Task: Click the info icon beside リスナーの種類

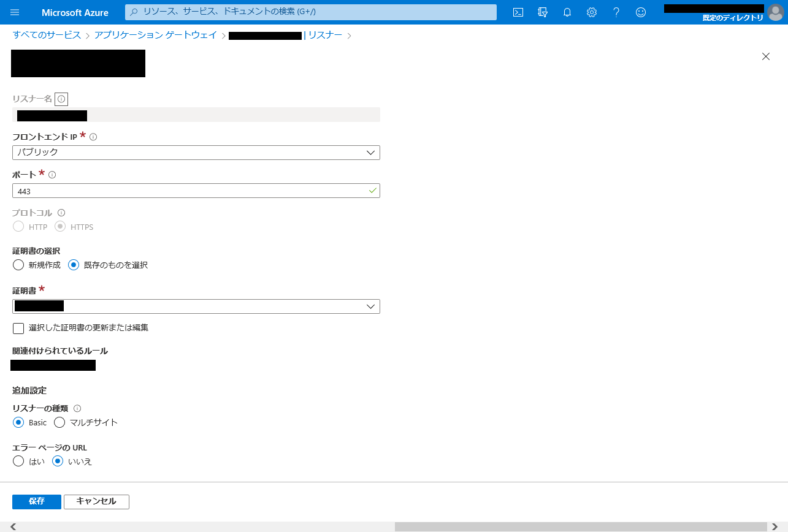Action: pyautogui.click(x=77, y=408)
